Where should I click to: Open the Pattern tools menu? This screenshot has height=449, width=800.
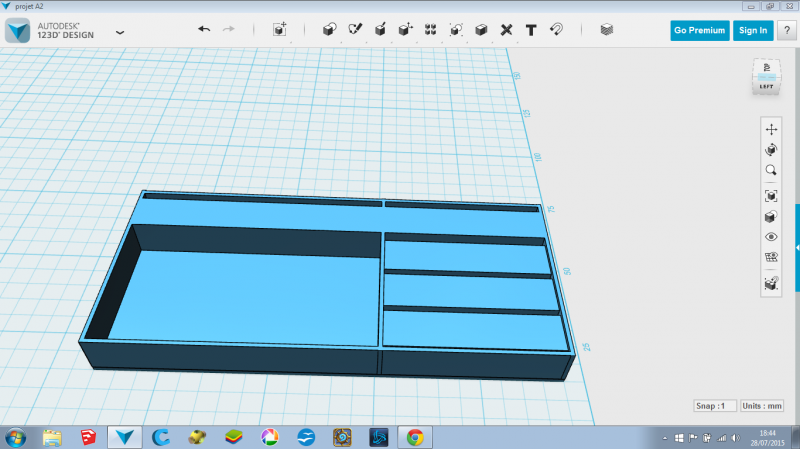click(431, 29)
